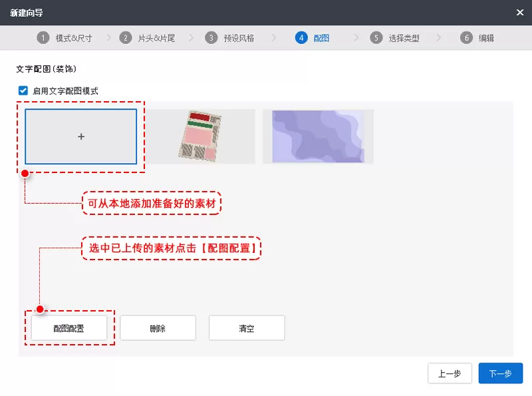Click the step 3 circle icon
This screenshot has height=396, width=532.
click(211, 38)
